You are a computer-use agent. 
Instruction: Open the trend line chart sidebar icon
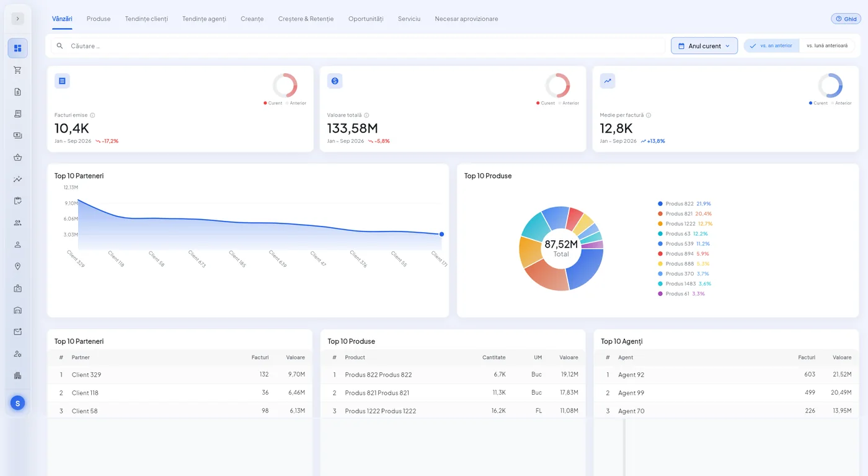[17, 179]
